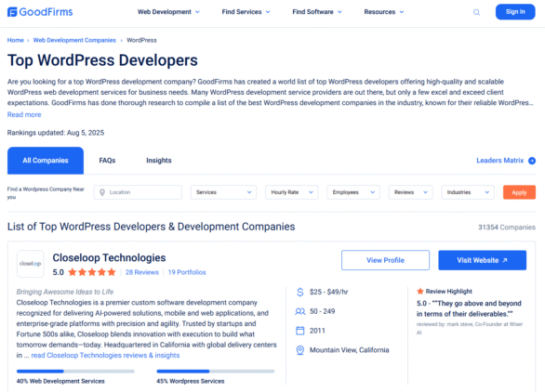Image resolution: width=545 pixels, height=392 pixels.
Task: Expand the Find Services menu
Action: pyautogui.click(x=246, y=12)
